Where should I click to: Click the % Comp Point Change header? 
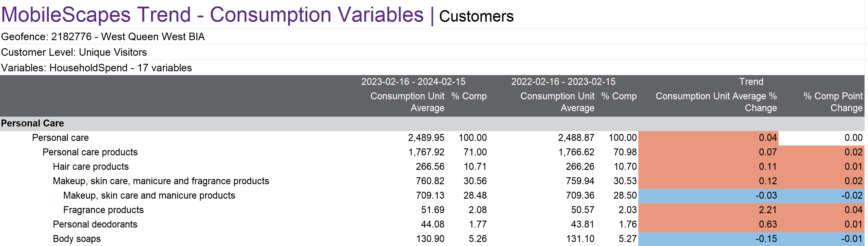pos(833,102)
